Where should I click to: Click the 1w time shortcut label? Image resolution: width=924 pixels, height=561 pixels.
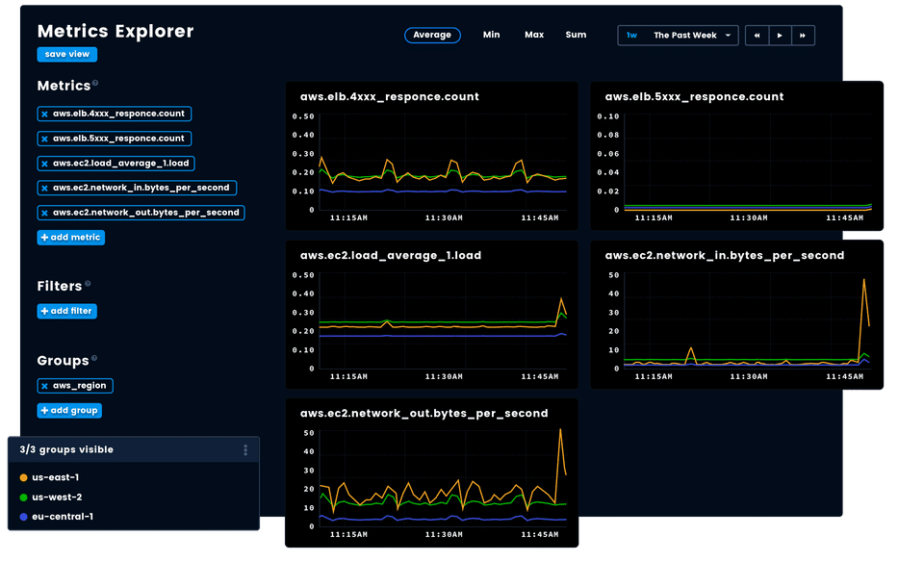[631, 36]
